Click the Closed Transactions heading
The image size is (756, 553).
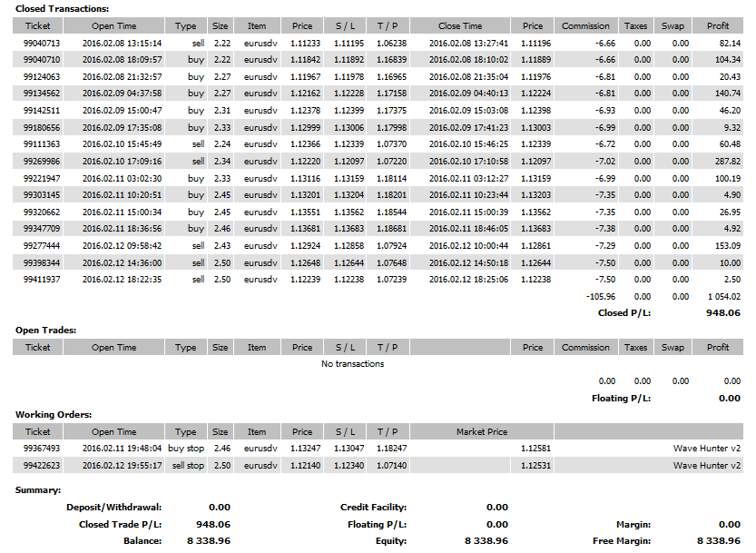point(63,9)
